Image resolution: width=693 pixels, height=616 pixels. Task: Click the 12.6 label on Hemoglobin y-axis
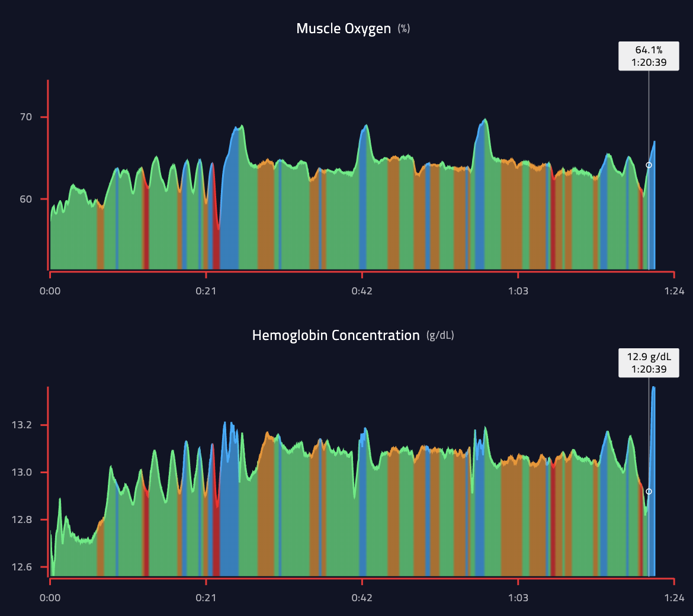click(x=21, y=567)
